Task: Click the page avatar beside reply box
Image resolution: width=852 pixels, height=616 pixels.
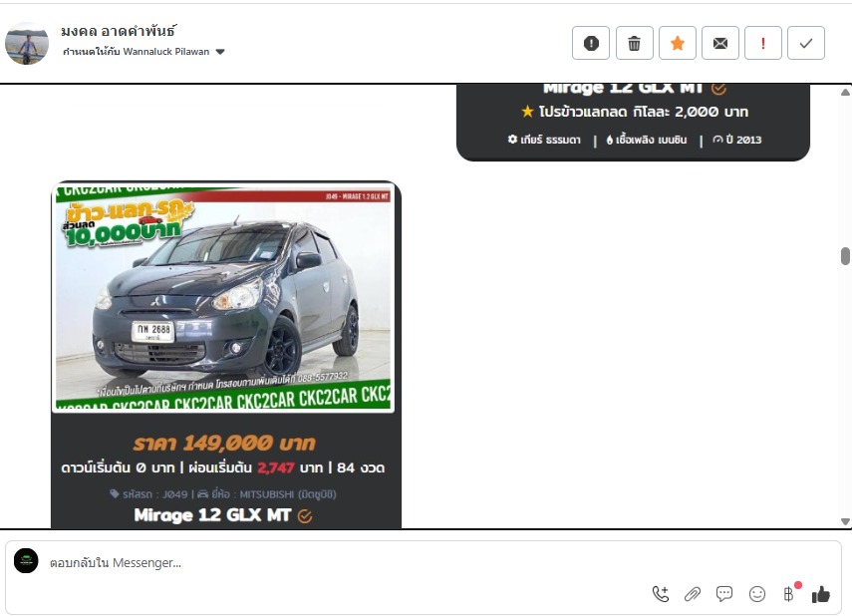Action: tap(26, 561)
